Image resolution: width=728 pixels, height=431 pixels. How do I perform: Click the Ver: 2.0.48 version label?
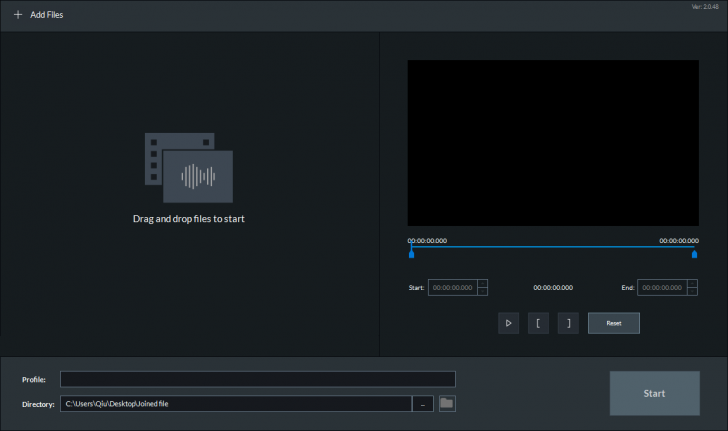[x=705, y=7]
